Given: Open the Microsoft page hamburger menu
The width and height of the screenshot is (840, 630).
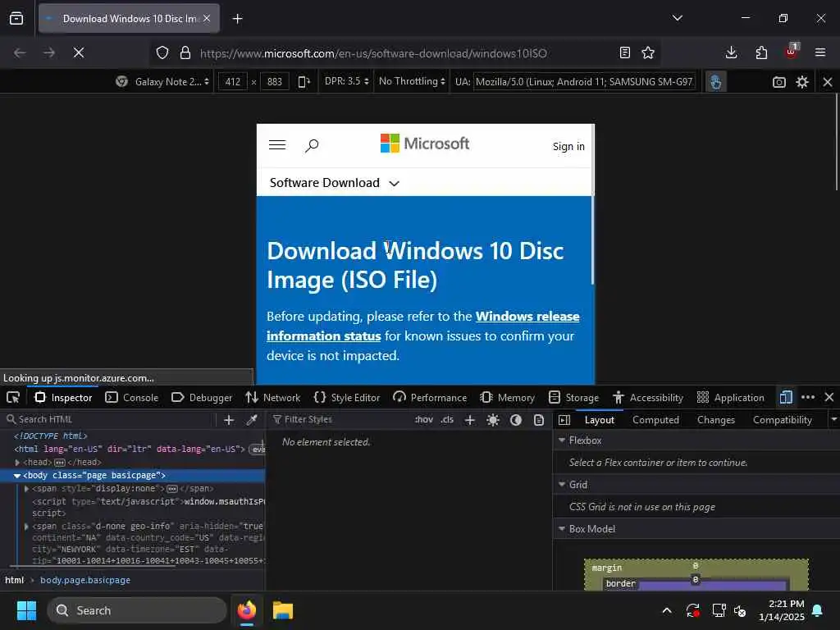Looking at the screenshot, I should click(277, 145).
